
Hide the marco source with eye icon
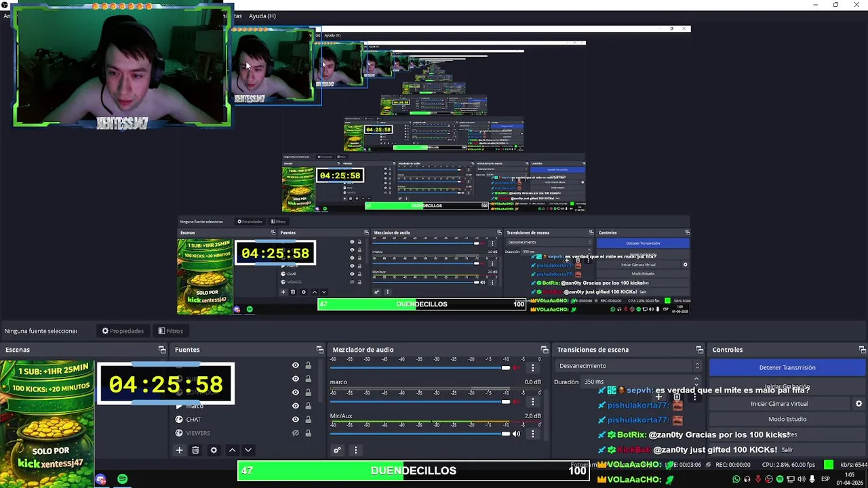tap(295, 406)
